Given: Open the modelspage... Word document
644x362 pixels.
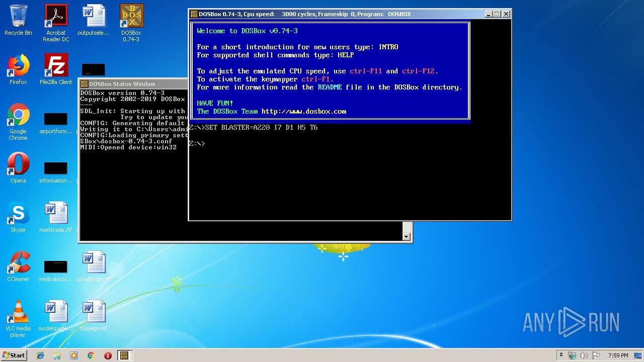Looking at the screenshot, I should (56, 316).
